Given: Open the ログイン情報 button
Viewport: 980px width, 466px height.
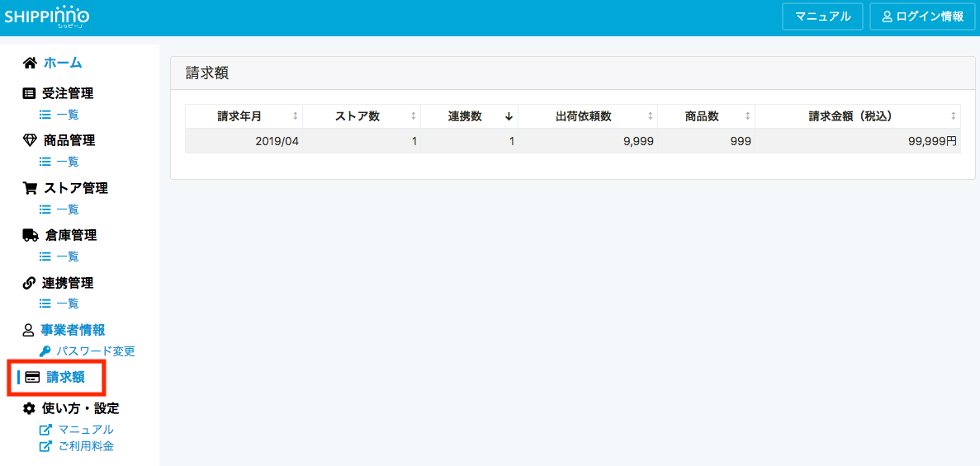Looking at the screenshot, I should [922, 16].
